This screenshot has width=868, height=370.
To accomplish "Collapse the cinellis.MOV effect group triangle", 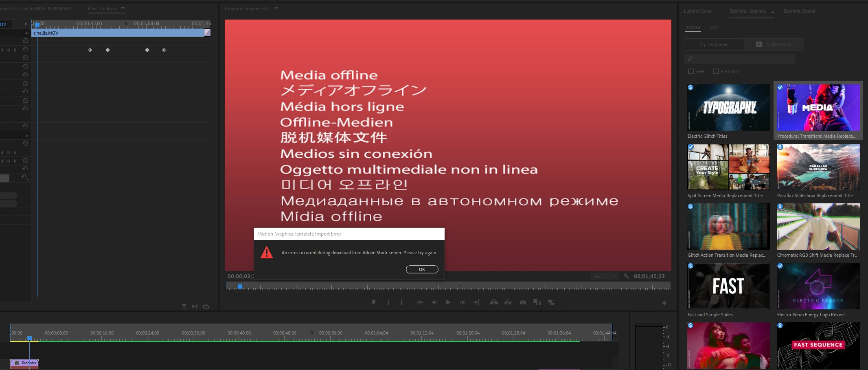I will 26,33.
